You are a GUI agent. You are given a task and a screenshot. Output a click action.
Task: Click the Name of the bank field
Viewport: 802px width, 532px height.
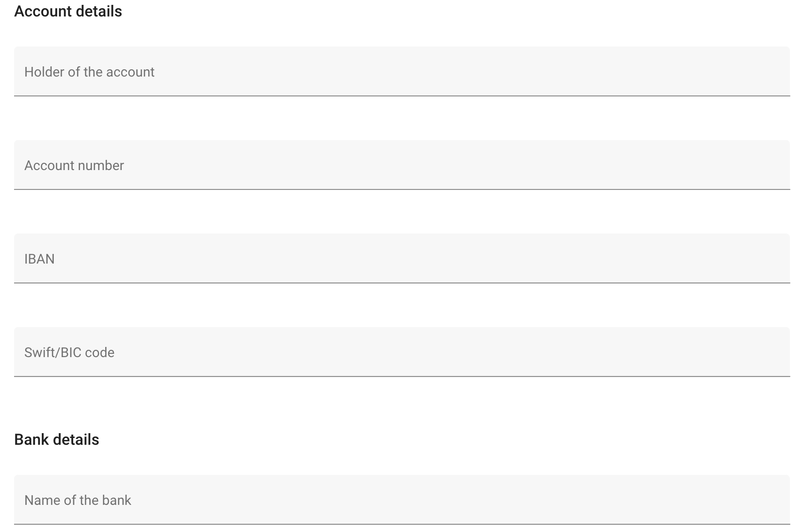pos(401,500)
